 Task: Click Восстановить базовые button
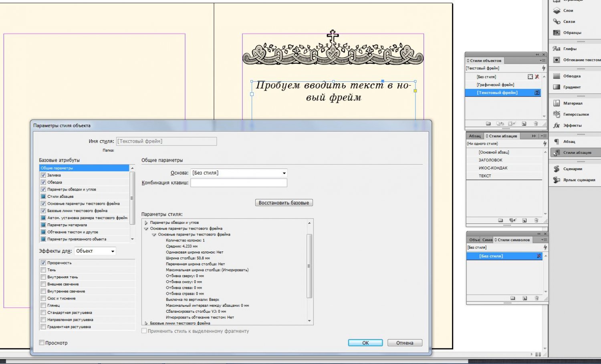coord(284,203)
